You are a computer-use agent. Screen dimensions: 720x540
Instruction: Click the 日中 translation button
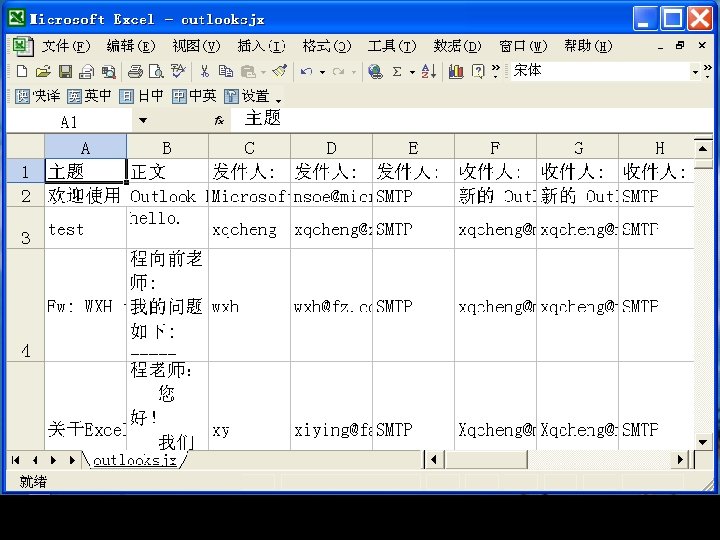(141, 96)
